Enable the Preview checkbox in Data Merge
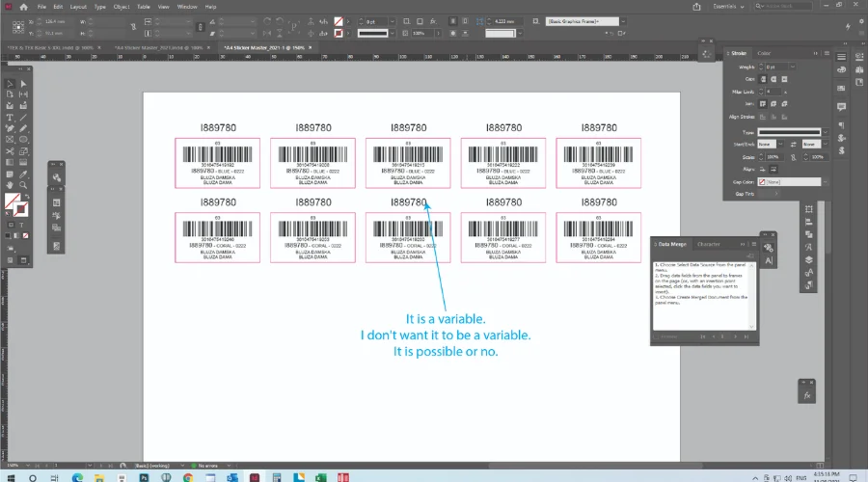Screen dimensions: 868x482 tap(656, 336)
